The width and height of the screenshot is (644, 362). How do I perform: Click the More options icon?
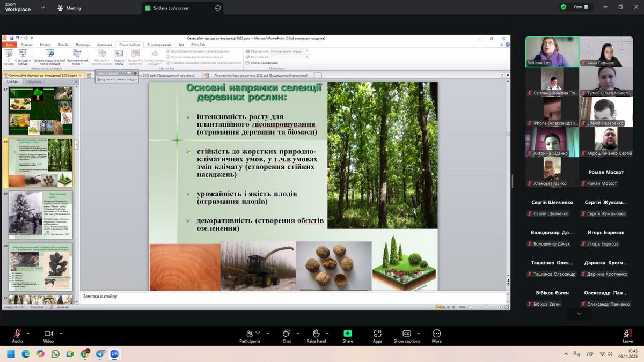pyautogui.click(x=436, y=334)
